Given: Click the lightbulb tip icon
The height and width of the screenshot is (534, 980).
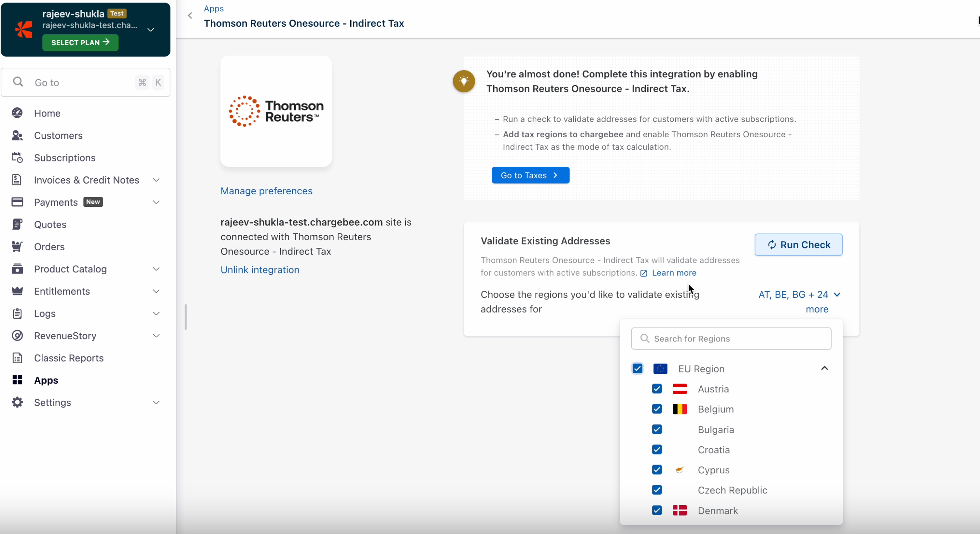Looking at the screenshot, I should (464, 81).
